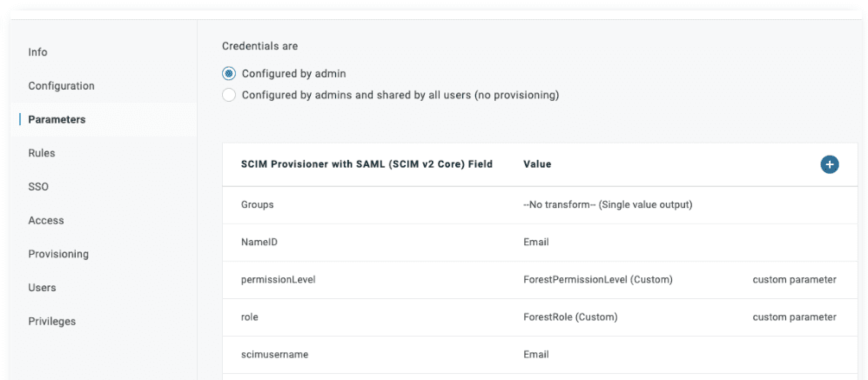868x380 pixels.
Task: Open the Groups parameter row
Action: coord(257,205)
